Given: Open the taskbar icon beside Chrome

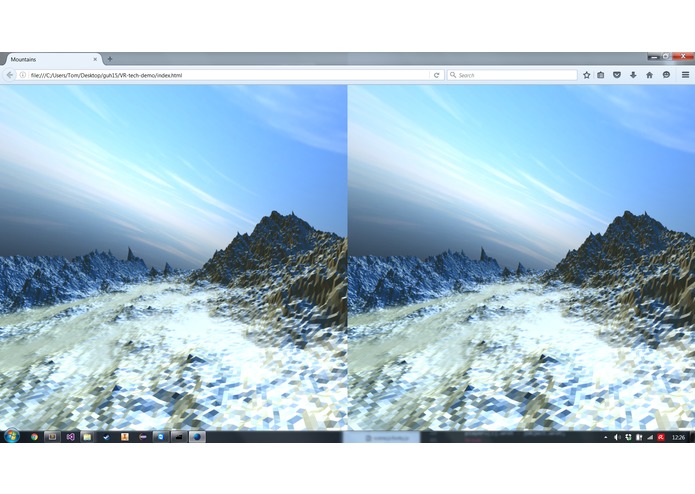Looking at the screenshot, I should [52, 437].
